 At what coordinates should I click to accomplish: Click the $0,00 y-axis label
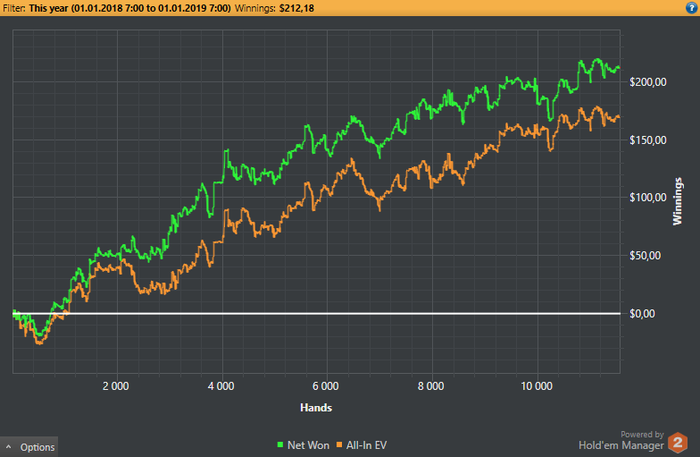tap(642, 314)
